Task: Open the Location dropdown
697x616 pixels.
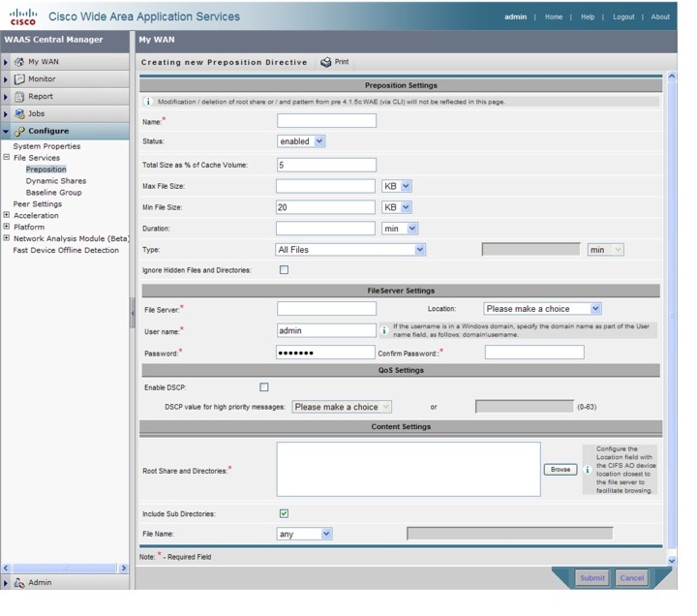Action: point(542,309)
